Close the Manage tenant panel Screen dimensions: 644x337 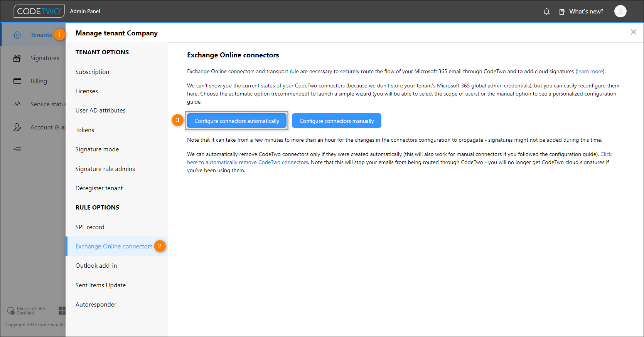633,32
